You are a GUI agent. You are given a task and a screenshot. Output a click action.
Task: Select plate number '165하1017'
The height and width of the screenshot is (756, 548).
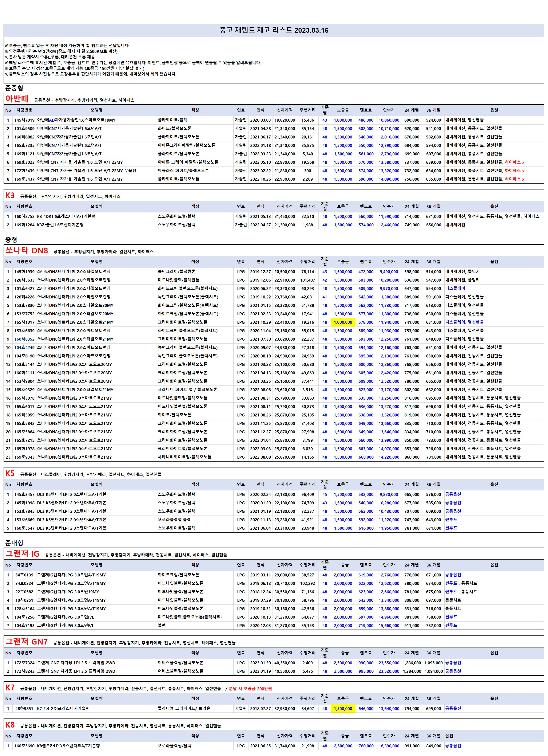pos(24,322)
